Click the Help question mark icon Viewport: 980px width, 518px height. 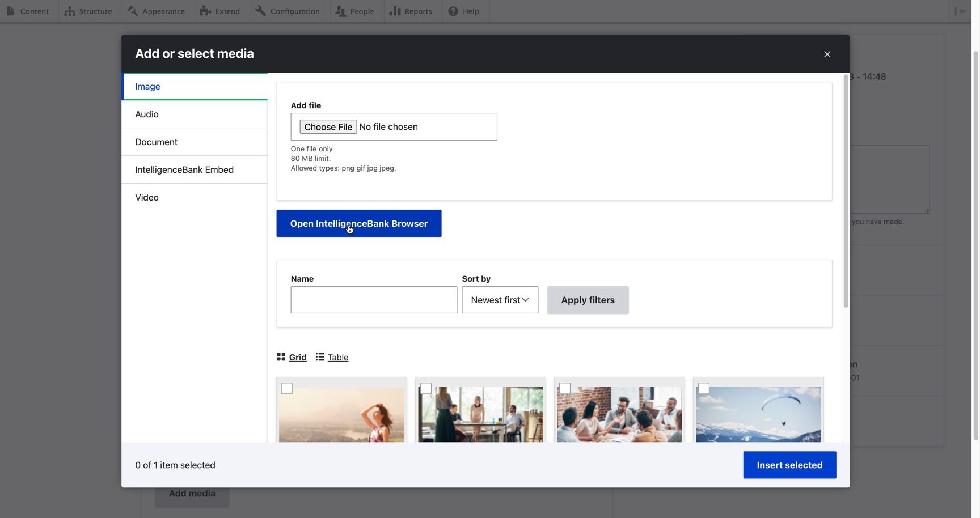(453, 11)
